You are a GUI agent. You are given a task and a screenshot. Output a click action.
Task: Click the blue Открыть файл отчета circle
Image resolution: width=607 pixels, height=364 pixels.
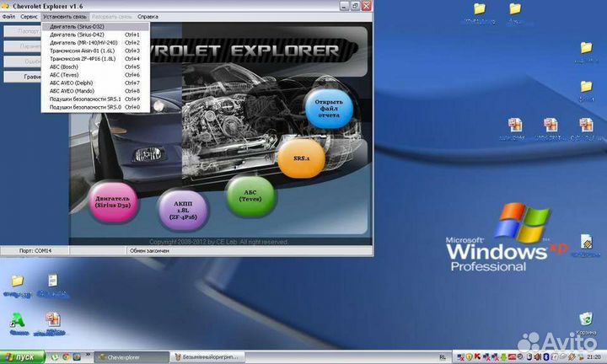[329, 110]
